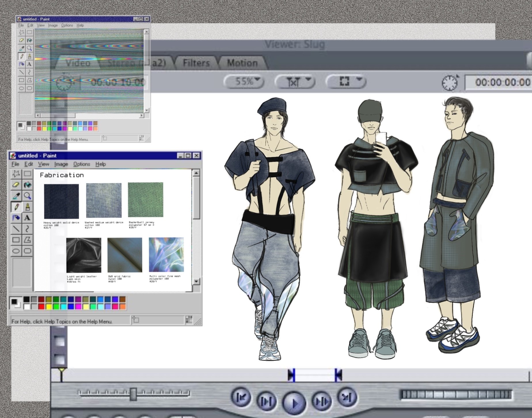532x418 pixels.
Task: Open the view overlays dropdown with frame-corners icon
Action: (346, 82)
